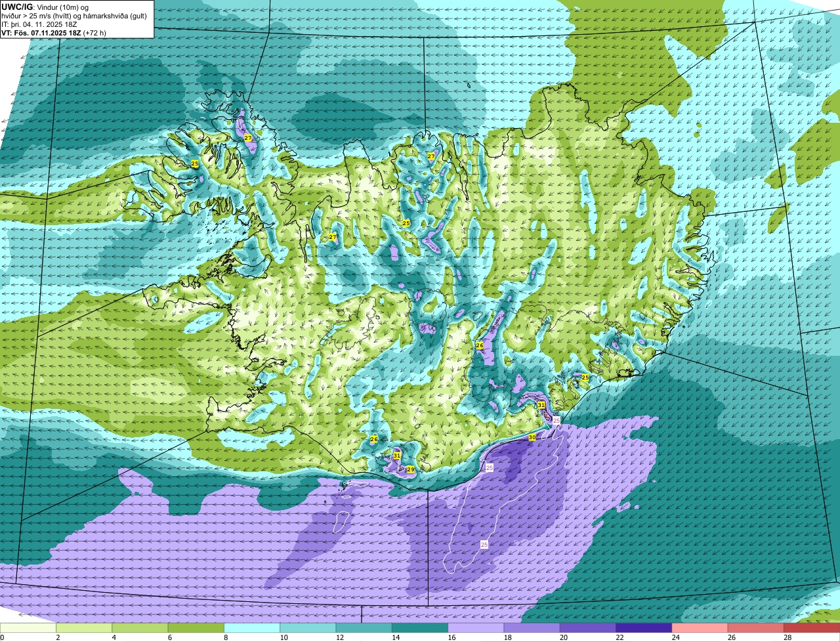840x642 pixels.
Task: Click the legend scale value "14"
Action: click(x=394, y=637)
